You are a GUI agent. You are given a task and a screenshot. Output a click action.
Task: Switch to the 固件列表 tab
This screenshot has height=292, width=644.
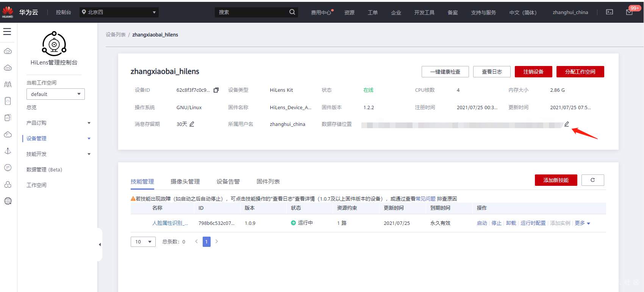(x=268, y=182)
